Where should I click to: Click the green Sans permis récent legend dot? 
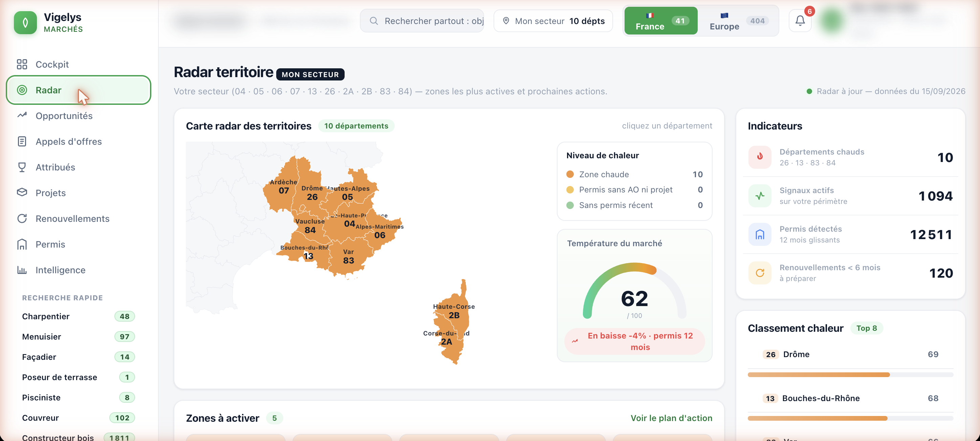coord(570,205)
